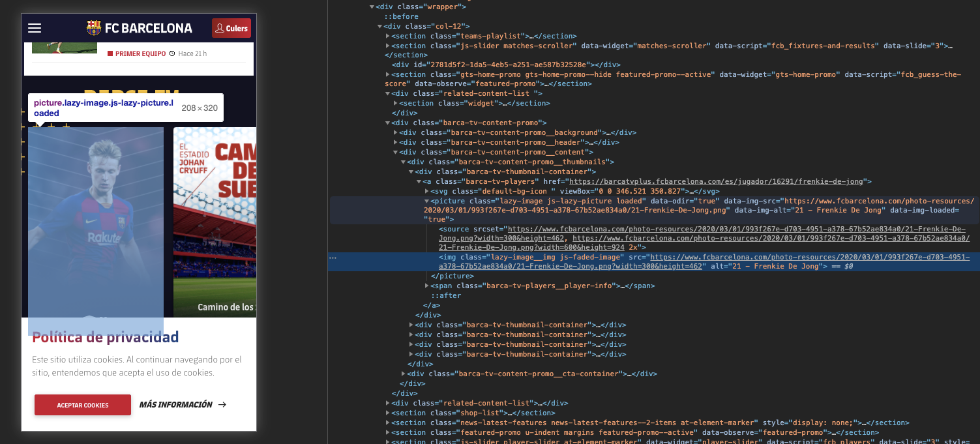Click the picture.lazy-image inspector tooltip

click(126, 108)
